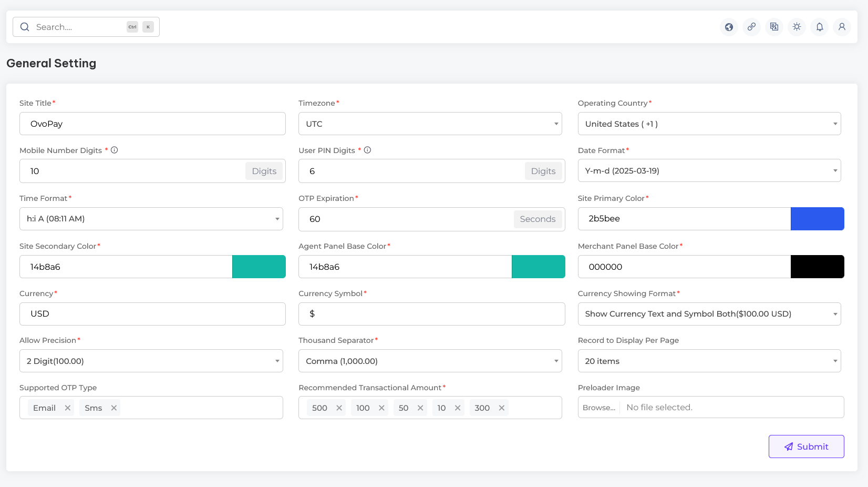Image resolution: width=868 pixels, height=487 pixels.
Task: Click the User PIN Digits info icon
Action: [x=368, y=150]
